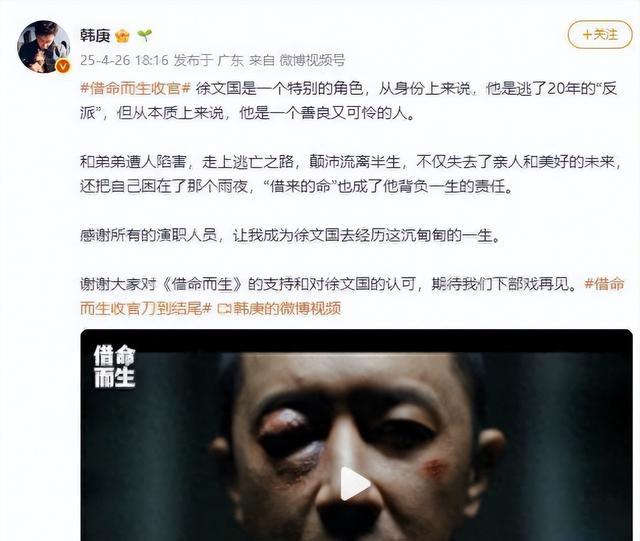640x541 pixels.
Task: Open the 韩庚 username link
Action: click(x=95, y=36)
